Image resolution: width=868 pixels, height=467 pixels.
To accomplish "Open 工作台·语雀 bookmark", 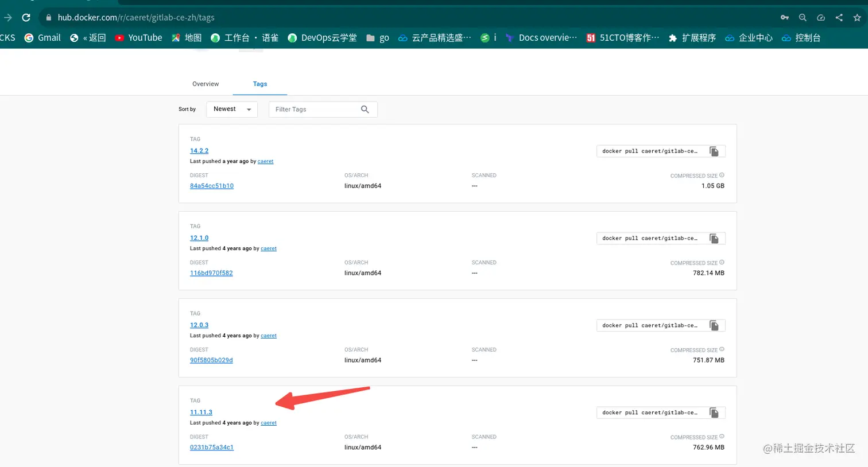I will point(245,38).
